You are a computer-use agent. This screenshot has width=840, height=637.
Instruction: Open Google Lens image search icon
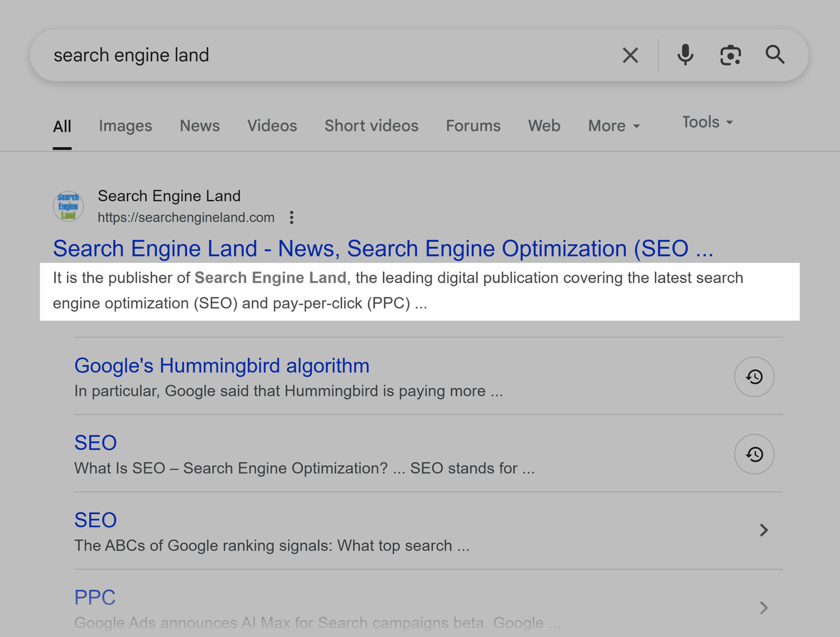point(730,55)
